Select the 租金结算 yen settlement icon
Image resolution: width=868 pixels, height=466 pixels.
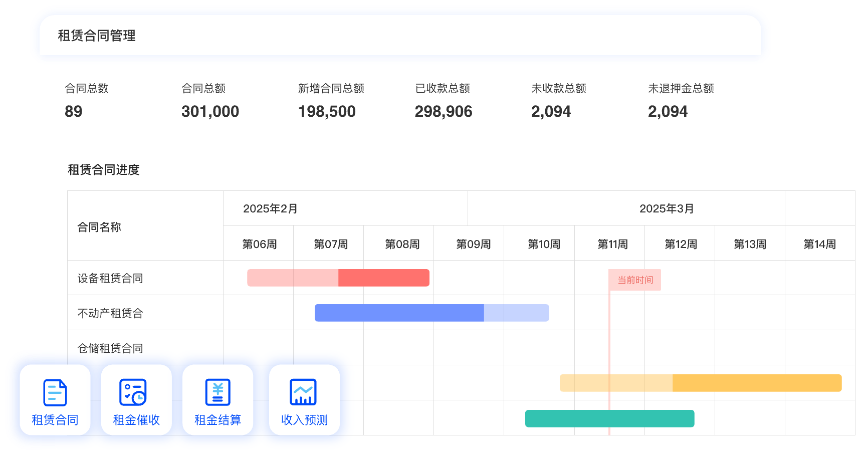(218, 392)
